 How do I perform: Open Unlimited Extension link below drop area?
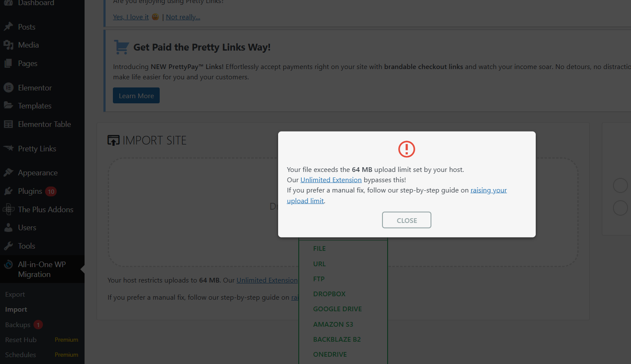coord(267,280)
